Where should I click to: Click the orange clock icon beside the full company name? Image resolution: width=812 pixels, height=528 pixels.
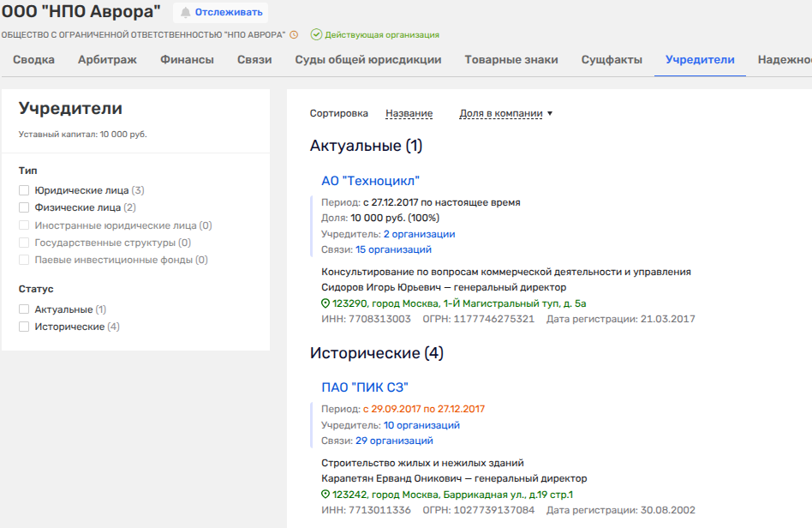pos(294,35)
